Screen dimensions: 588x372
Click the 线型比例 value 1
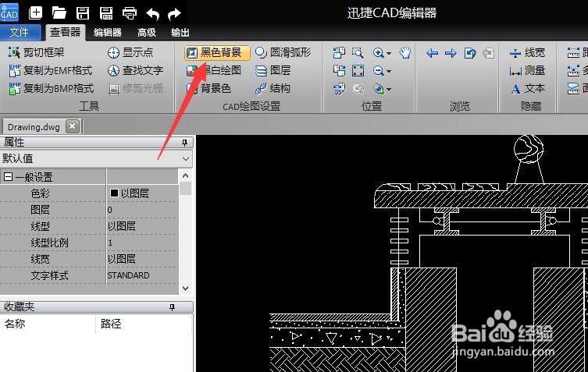coord(142,243)
